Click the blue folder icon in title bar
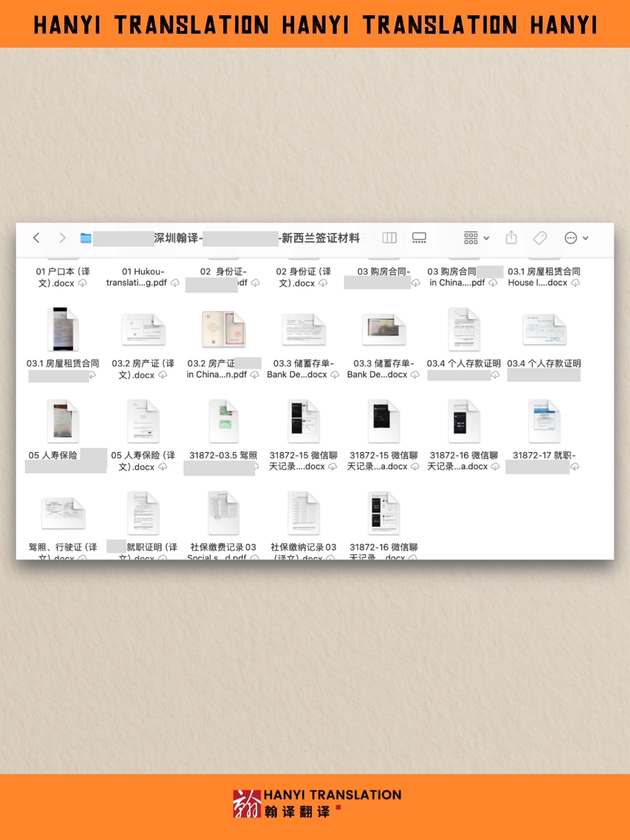Image resolution: width=630 pixels, height=840 pixels. point(86,238)
